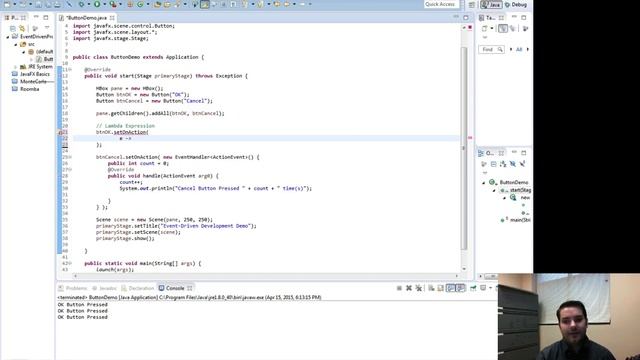Switch to Javadoc tab
640x360 pixels.
pyautogui.click(x=104, y=288)
